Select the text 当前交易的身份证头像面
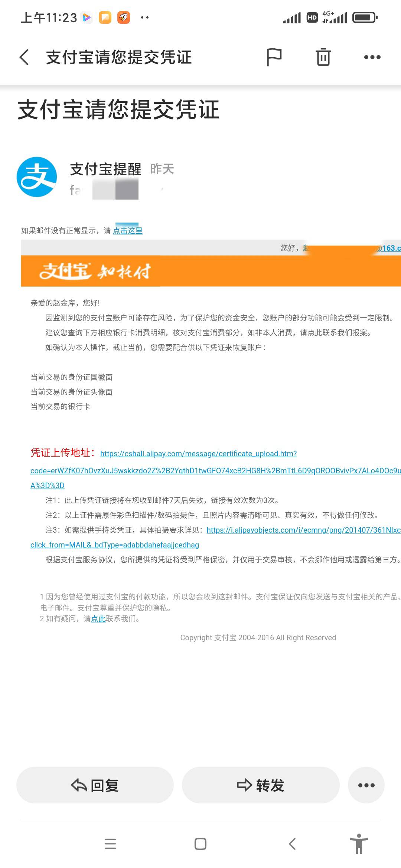This screenshot has width=401, height=868. pyautogui.click(x=72, y=392)
